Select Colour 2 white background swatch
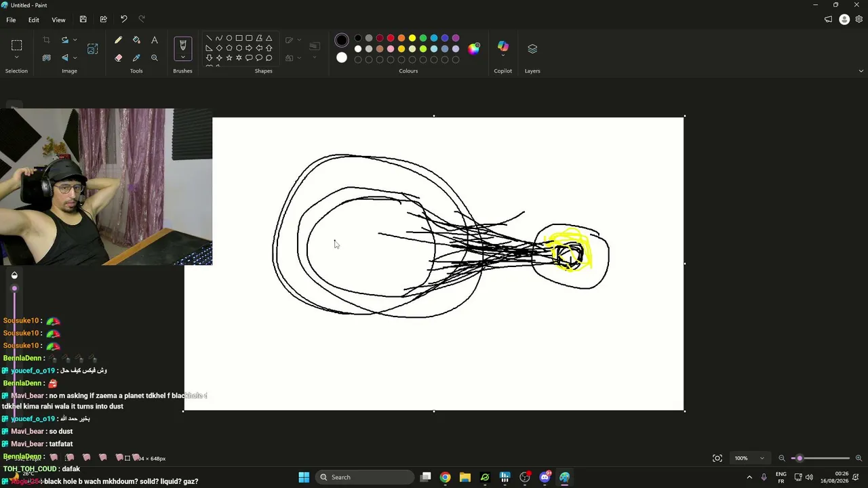Image resolution: width=868 pixels, height=488 pixels. pyautogui.click(x=342, y=58)
